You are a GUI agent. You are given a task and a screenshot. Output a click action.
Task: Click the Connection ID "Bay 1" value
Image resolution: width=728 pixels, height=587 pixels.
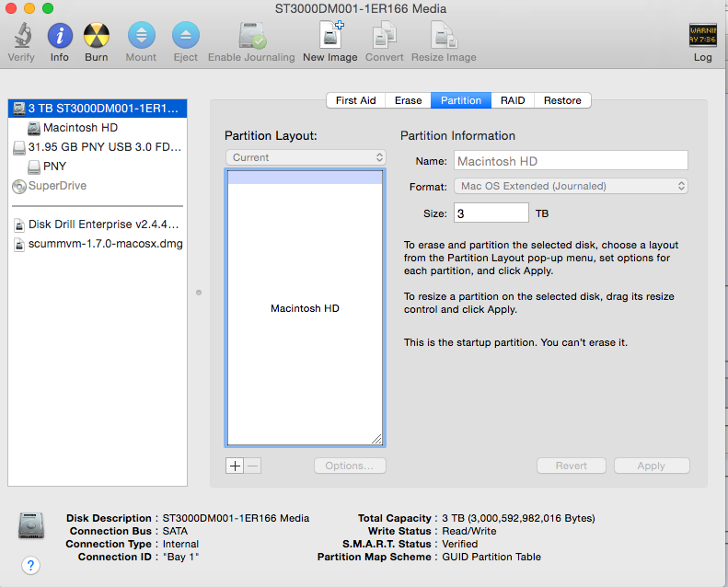180,557
